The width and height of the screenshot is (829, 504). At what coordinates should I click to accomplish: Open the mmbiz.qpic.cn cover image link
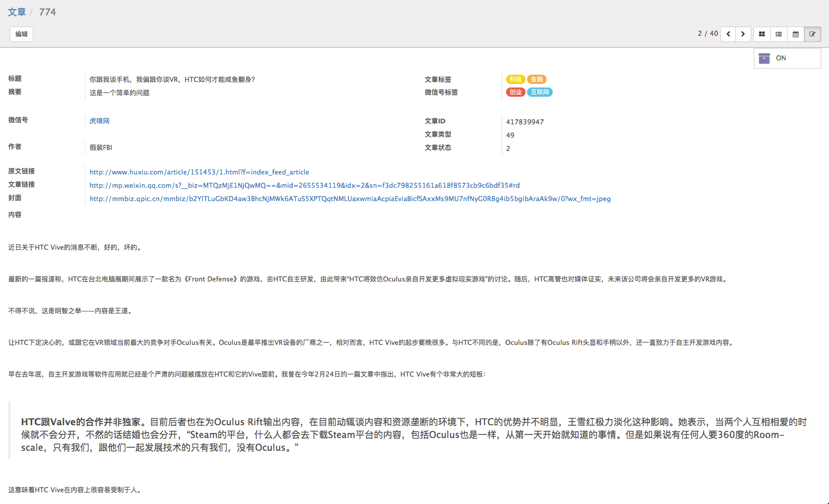pos(350,199)
